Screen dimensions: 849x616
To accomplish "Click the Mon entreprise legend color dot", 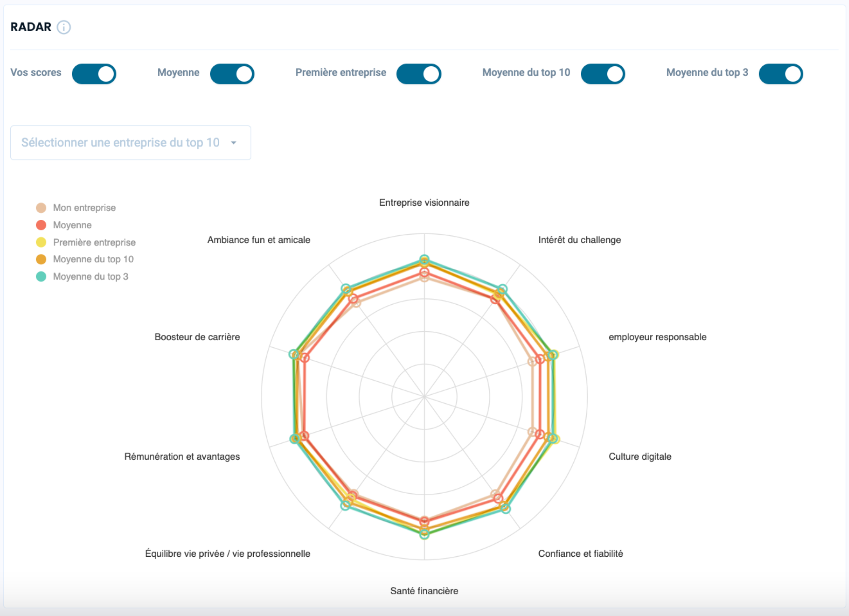I will (41, 208).
